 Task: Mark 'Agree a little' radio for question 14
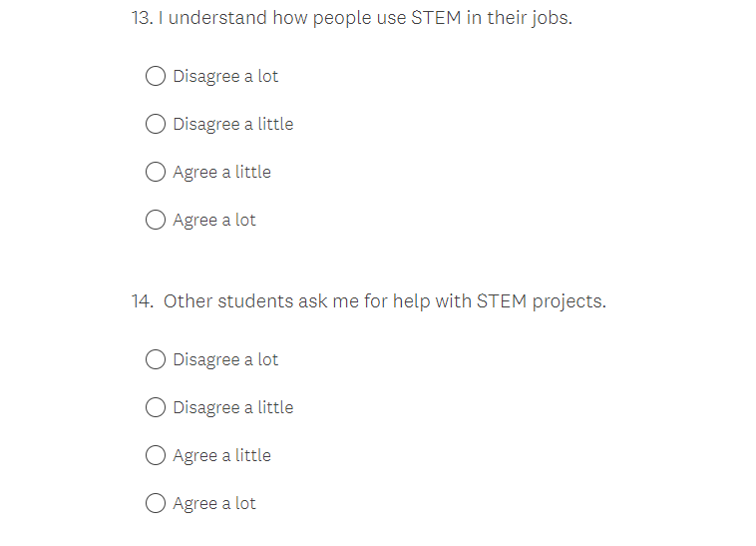(x=156, y=455)
